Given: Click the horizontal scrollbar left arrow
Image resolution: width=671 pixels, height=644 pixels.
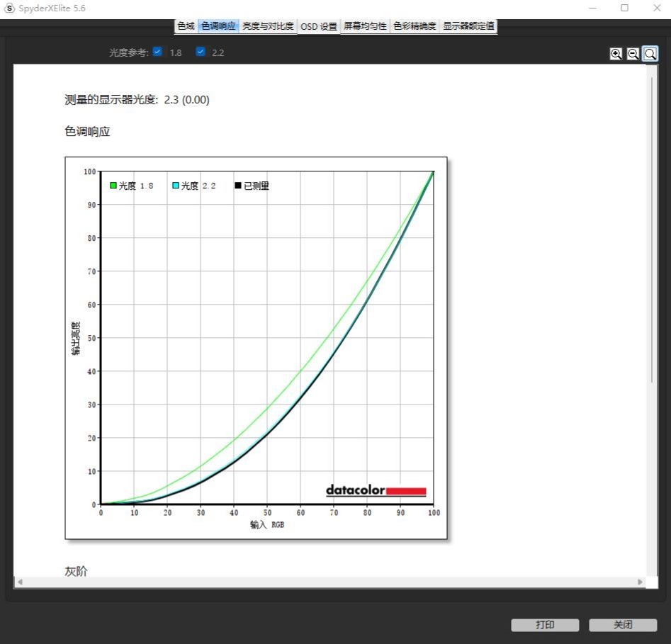Looking at the screenshot, I should point(20,582).
